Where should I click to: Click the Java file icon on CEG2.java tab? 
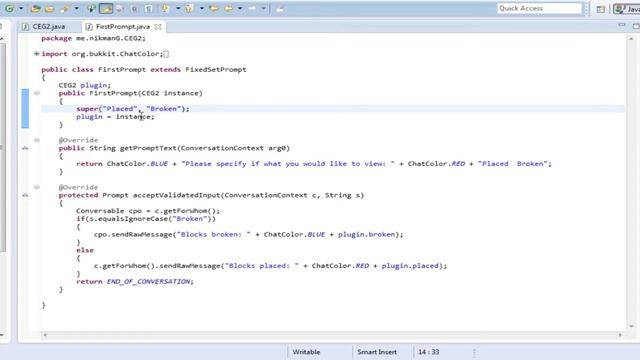tap(26, 27)
